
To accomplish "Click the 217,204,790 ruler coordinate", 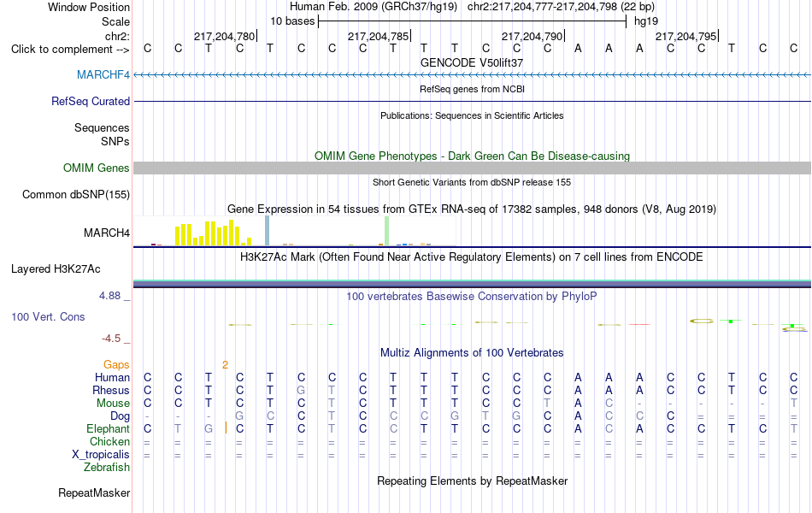I will [x=532, y=36].
